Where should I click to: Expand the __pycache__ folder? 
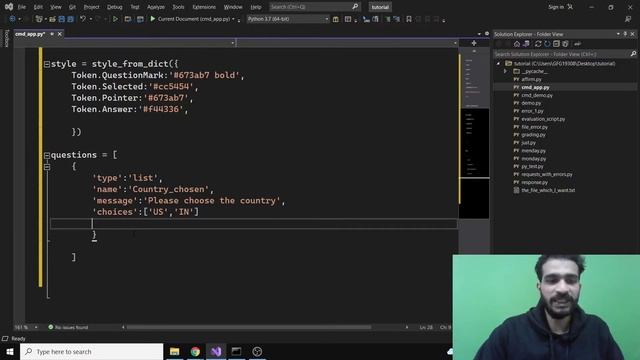(x=505, y=71)
